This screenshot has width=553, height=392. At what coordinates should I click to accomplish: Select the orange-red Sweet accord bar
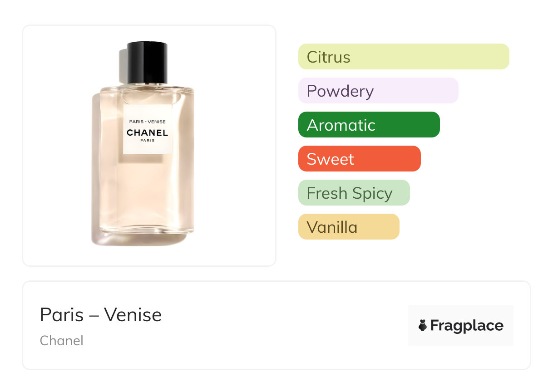[359, 159]
